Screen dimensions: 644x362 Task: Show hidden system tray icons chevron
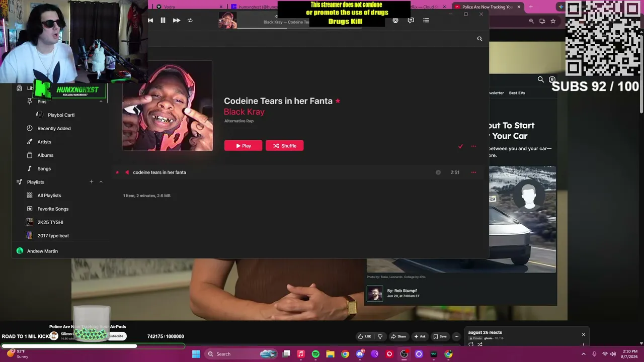[584, 354]
